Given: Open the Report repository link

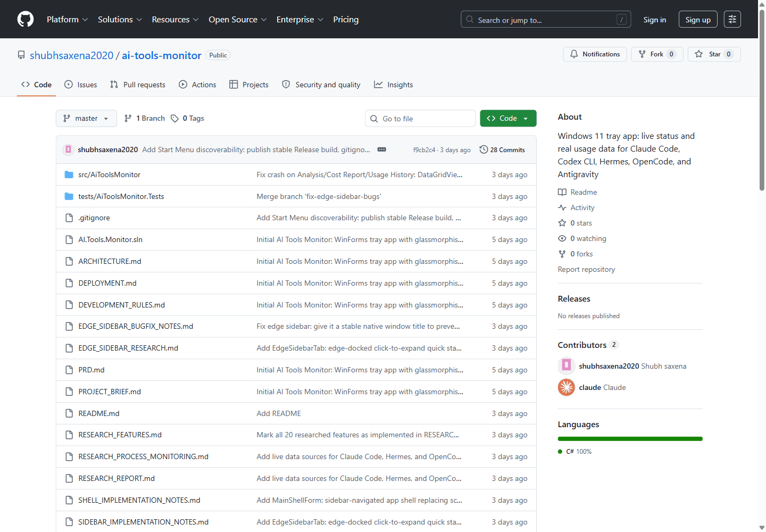Looking at the screenshot, I should point(586,269).
